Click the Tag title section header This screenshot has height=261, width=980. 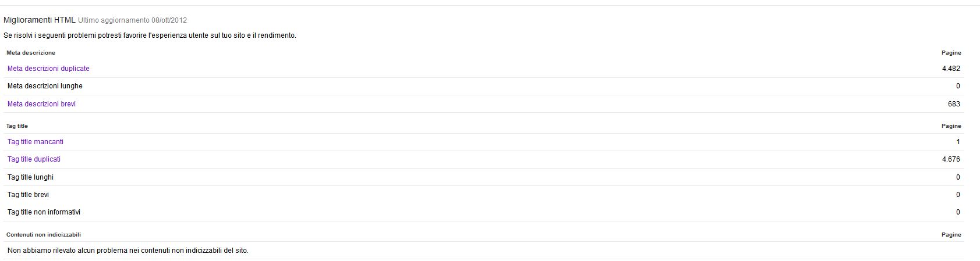click(17, 126)
